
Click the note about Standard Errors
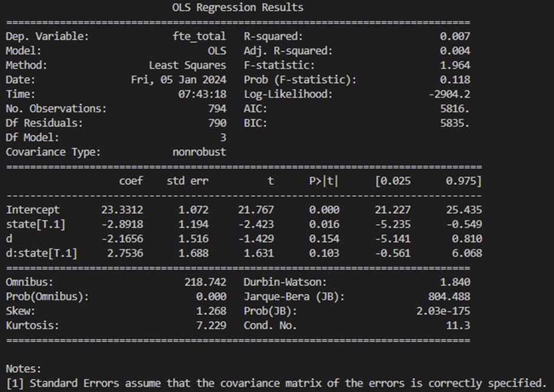[x=276, y=384]
